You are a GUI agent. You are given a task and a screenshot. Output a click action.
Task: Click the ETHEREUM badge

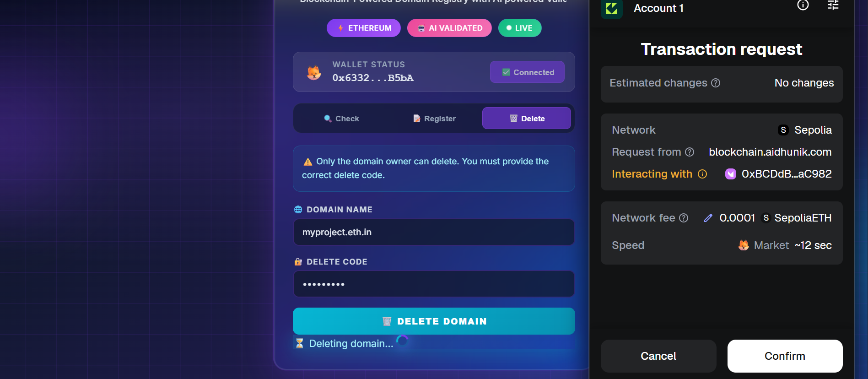coord(364,28)
